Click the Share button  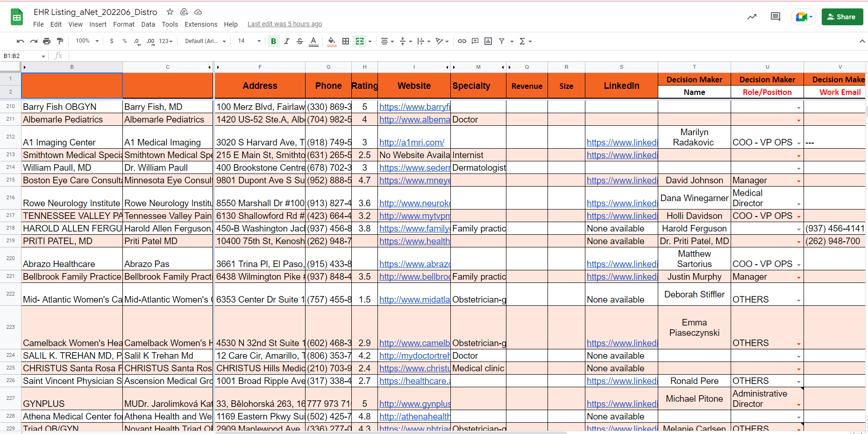coord(842,17)
